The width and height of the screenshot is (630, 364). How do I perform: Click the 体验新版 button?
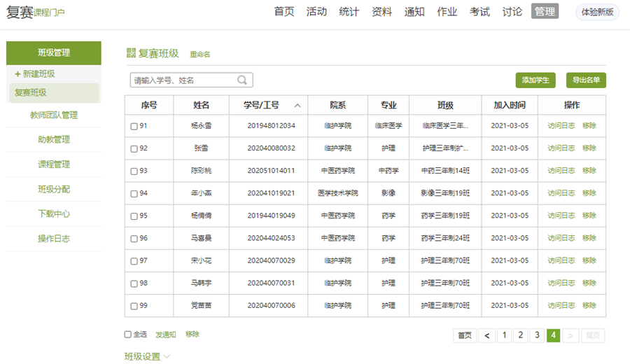pos(597,12)
